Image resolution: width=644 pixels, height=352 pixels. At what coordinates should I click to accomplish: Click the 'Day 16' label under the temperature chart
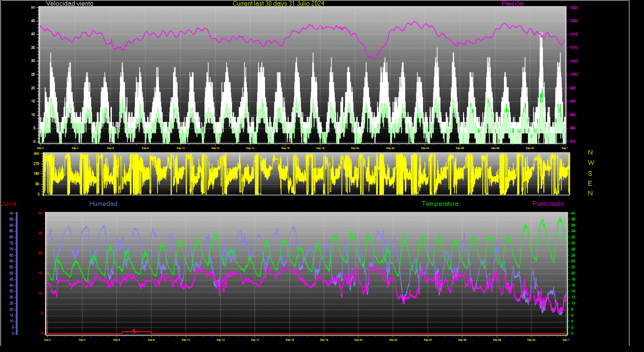click(290, 339)
